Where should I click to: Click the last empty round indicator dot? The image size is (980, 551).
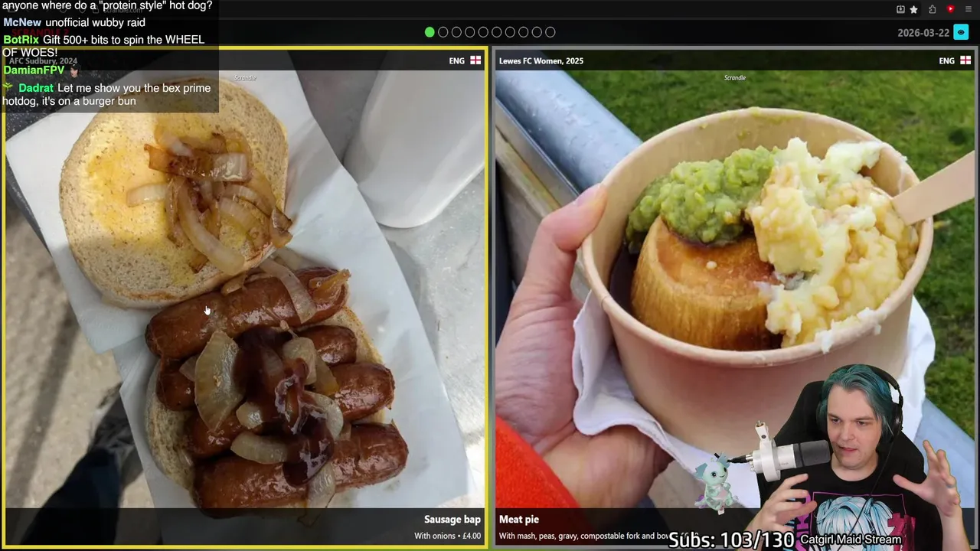pos(550,32)
